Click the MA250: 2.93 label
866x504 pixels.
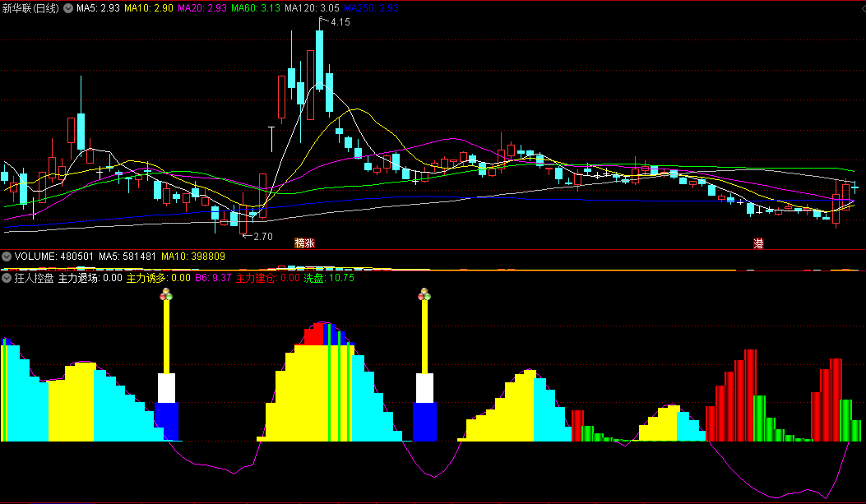click(371, 8)
